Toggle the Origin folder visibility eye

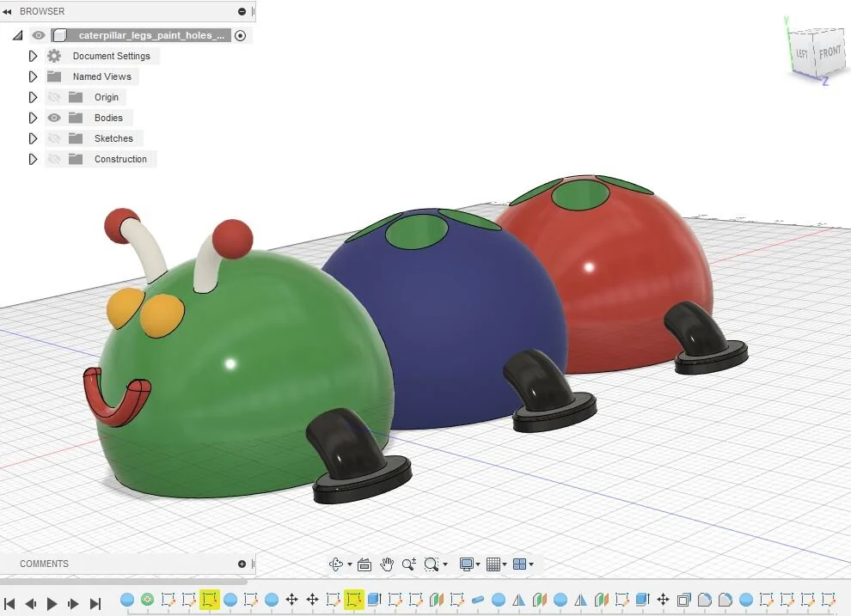[x=54, y=97]
